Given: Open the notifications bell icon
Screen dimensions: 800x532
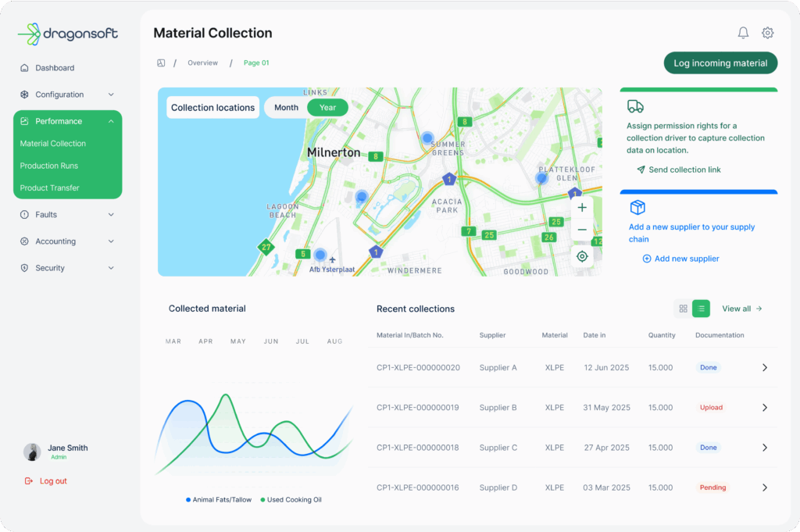Looking at the screenshot, I should 743,33.
